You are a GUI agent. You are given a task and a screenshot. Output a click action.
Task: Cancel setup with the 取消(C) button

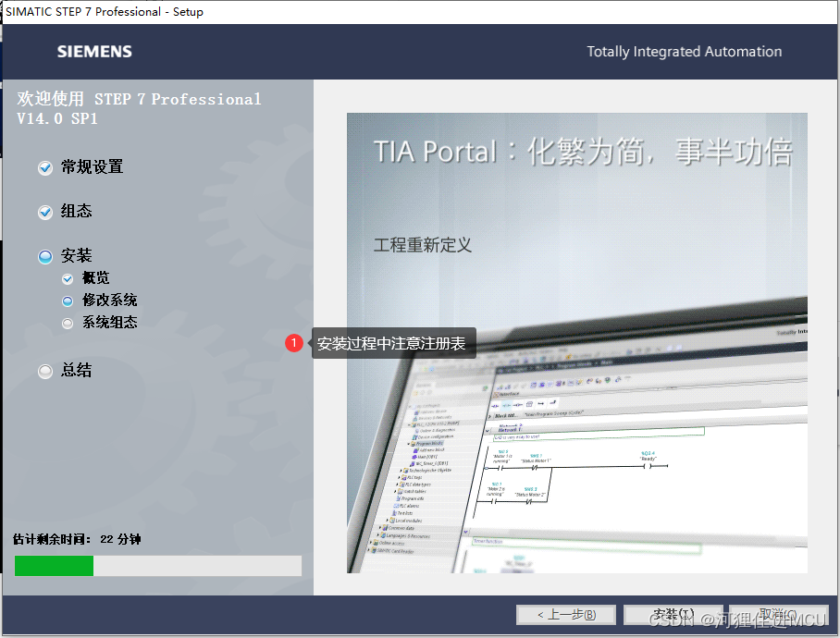point(778,615)
